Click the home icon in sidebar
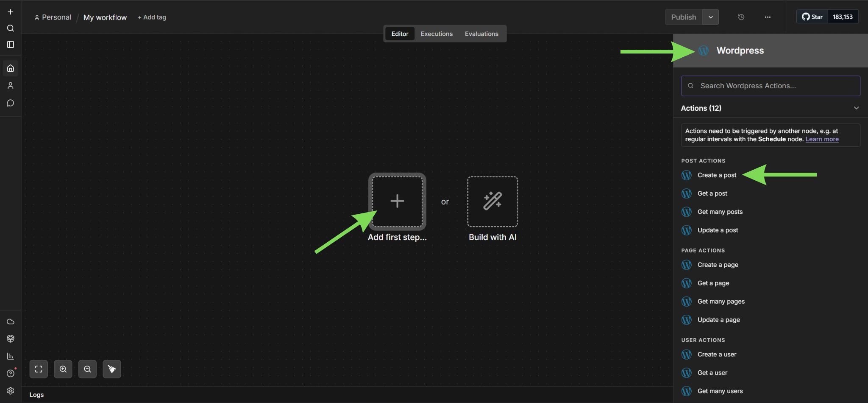This screenshot has width=868, height=403. coord(11,68)
